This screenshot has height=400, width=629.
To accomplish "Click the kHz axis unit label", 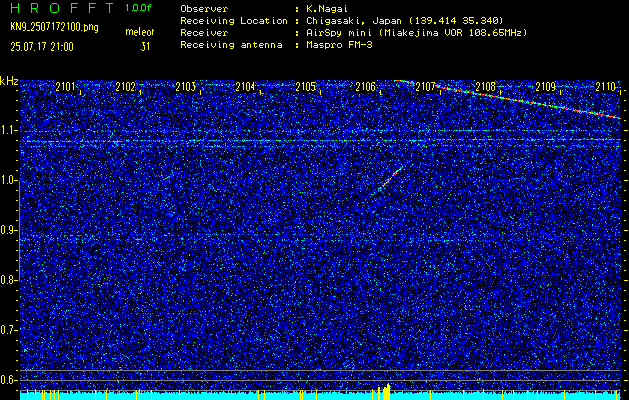I will (x=9, y=81).
